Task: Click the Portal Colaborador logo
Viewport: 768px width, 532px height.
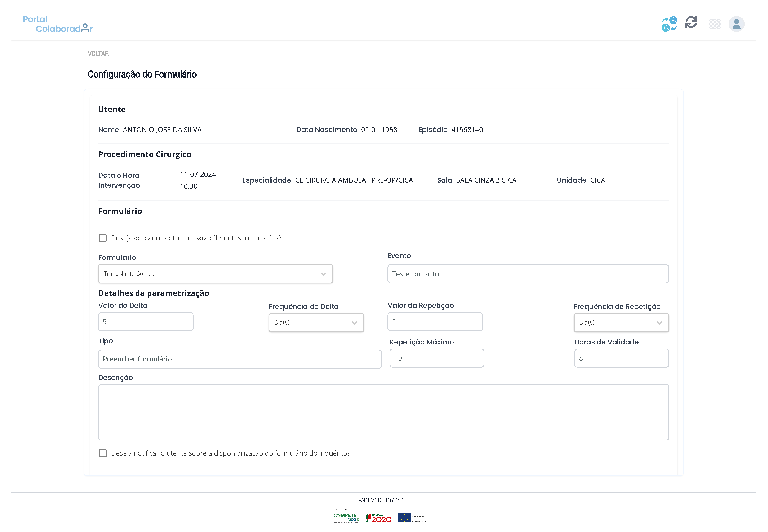Action: point(58,24)
